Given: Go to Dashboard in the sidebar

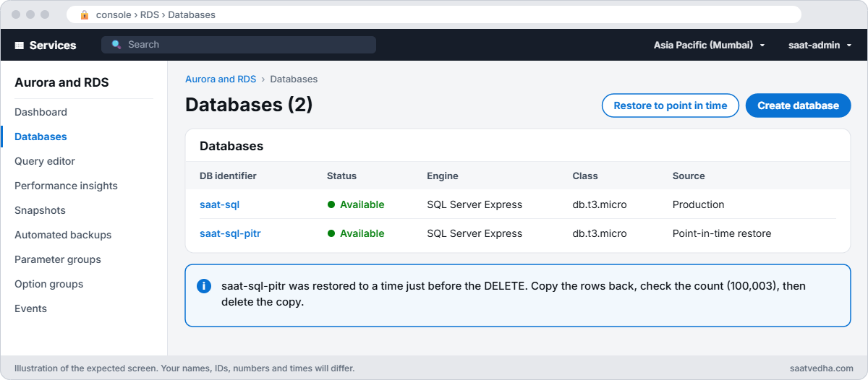Looking at the screenshot, I should click(x=41, y=112).
